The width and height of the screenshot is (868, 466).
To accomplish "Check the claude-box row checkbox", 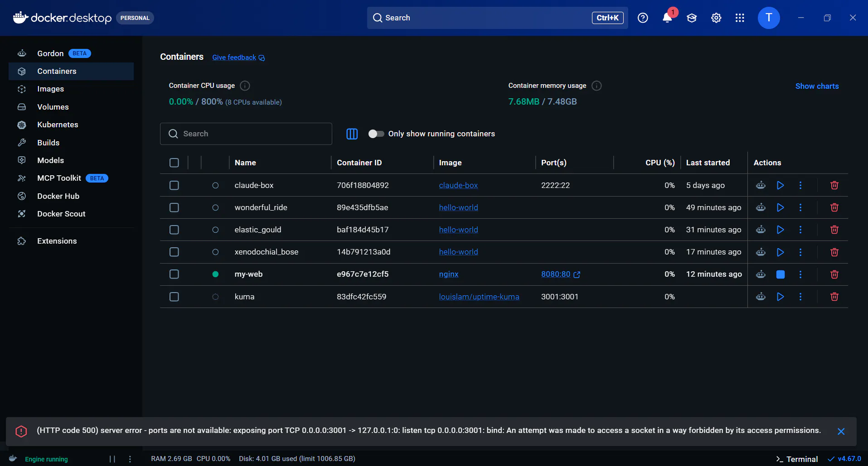I will (x=174, y=185).
